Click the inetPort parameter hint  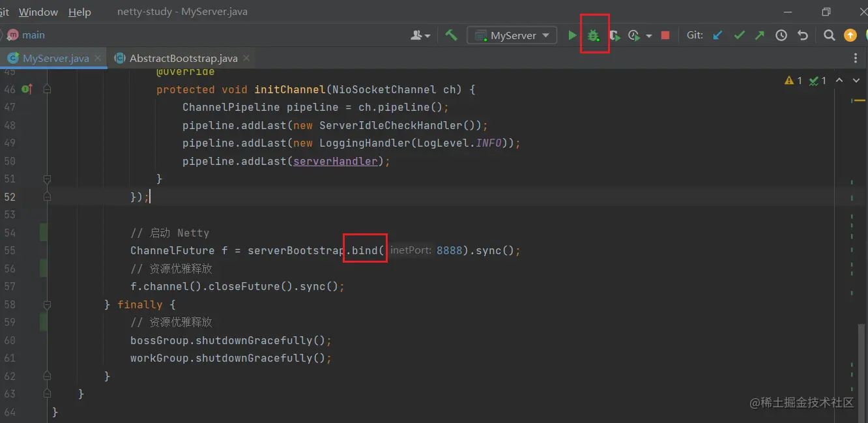click(x=411, y=250)
